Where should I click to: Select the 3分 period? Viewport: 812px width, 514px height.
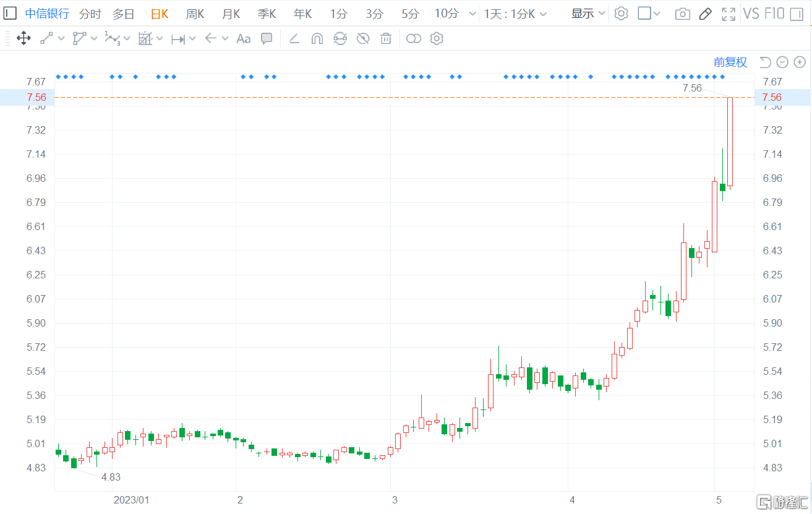(374, 14)
